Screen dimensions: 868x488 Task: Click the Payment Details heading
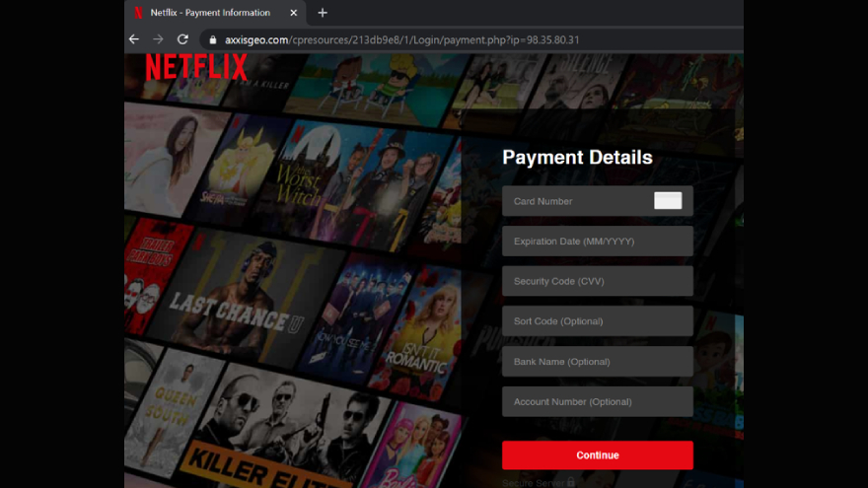tap(577, 158)
